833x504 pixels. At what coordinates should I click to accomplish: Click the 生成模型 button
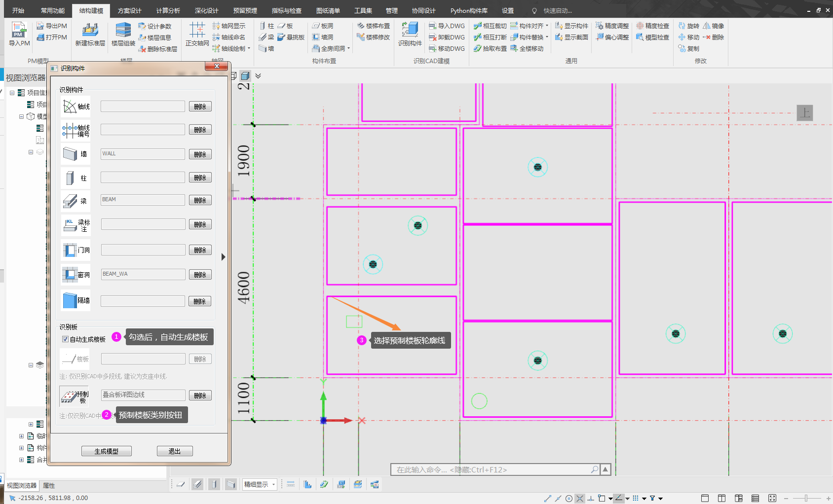click(106, 451)
